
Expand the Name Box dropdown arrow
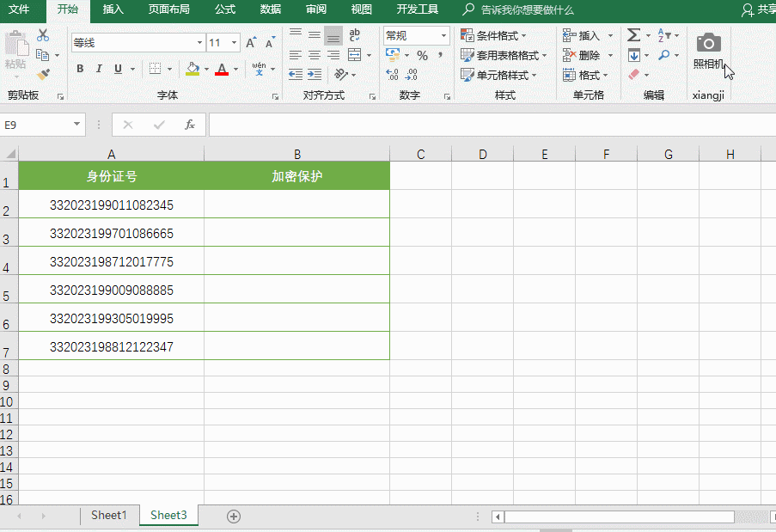point(76,125)
